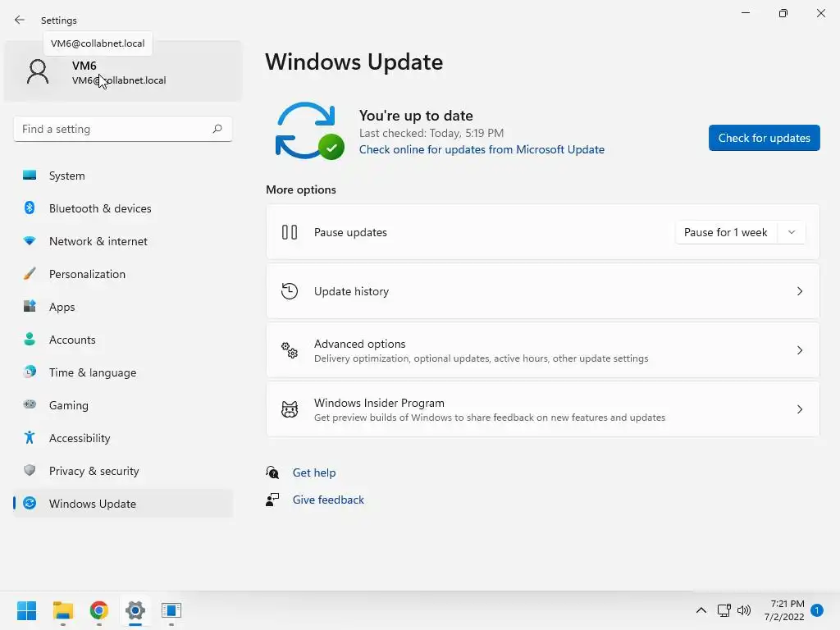Select Windows Update in sidebar
The height and width of the screenshot is (630, 840).
tap(123, 503)
